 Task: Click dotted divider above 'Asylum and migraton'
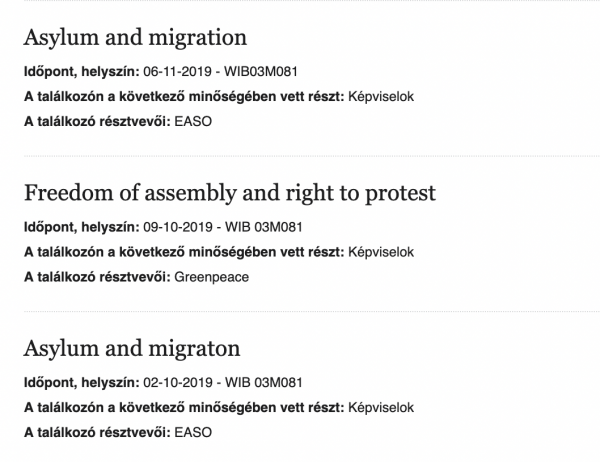312,312
